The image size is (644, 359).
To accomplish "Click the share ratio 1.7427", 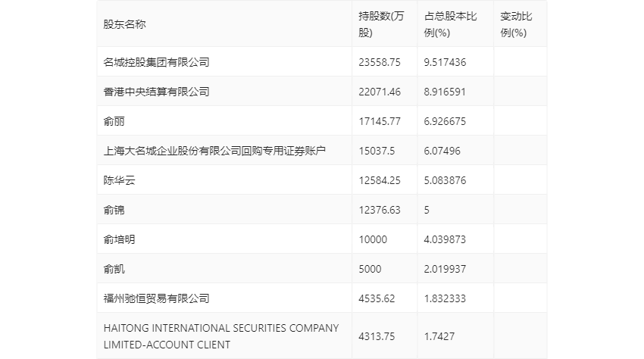I will click(x=439, y=336).
